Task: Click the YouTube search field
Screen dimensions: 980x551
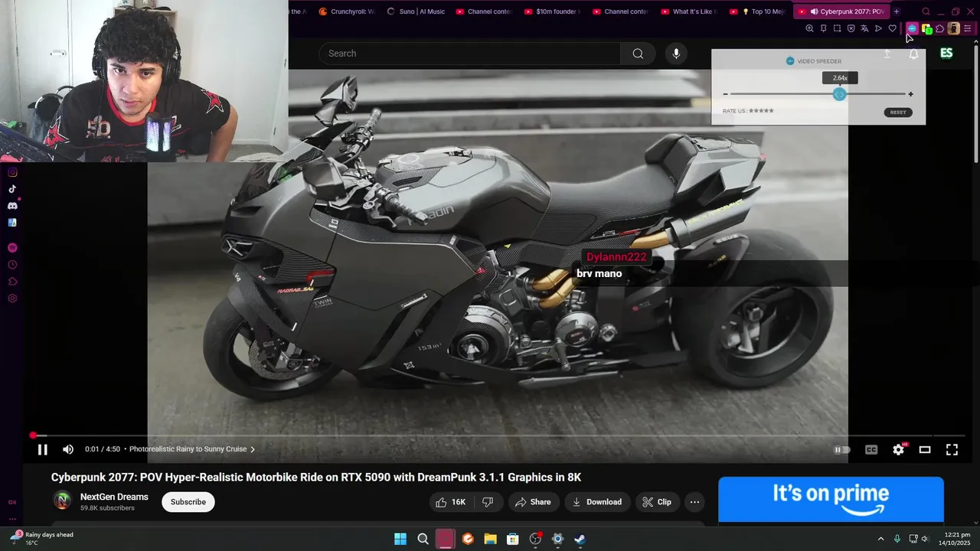Action: pos(469,54)
